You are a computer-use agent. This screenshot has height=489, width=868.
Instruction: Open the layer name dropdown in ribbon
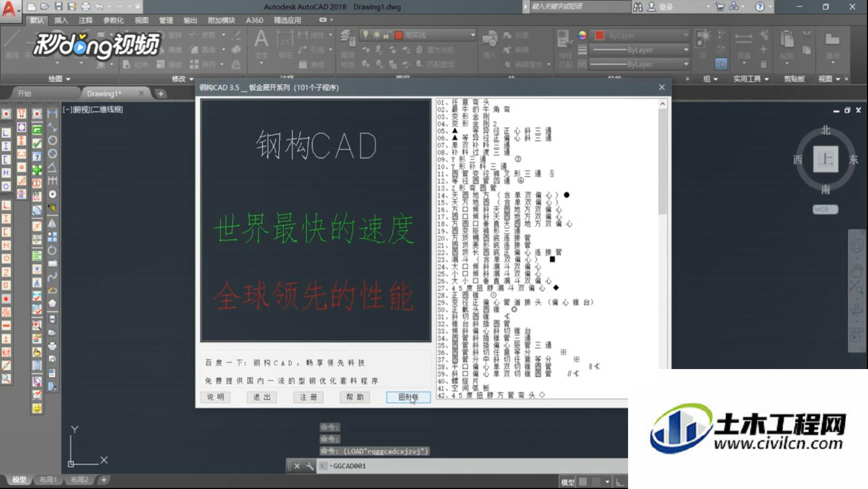(418, 35)
